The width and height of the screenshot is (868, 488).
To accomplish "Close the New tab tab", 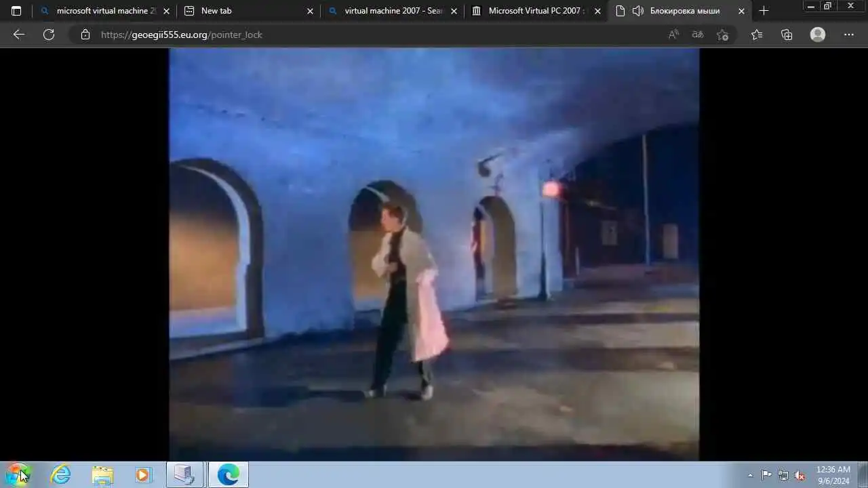I will click(x=310, y=11).
